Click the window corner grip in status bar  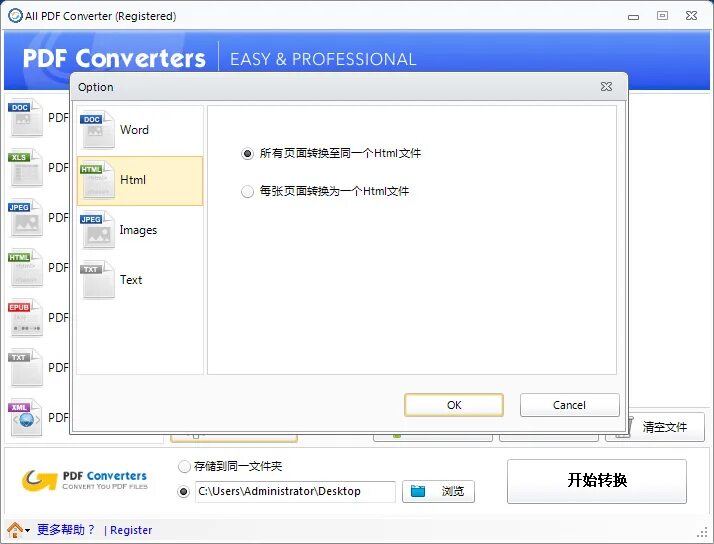702,533
